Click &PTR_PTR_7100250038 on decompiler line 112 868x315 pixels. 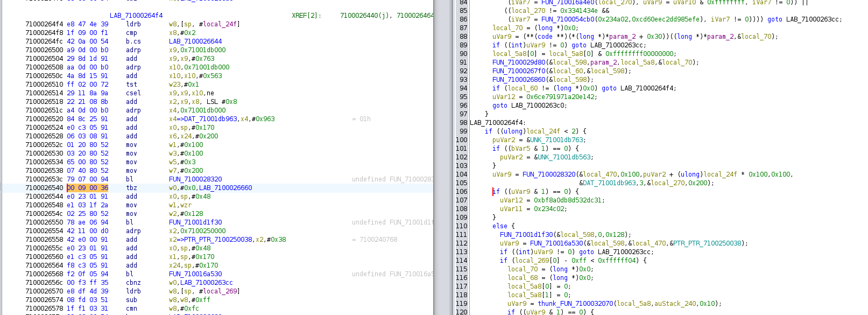[x=705, y=243]
